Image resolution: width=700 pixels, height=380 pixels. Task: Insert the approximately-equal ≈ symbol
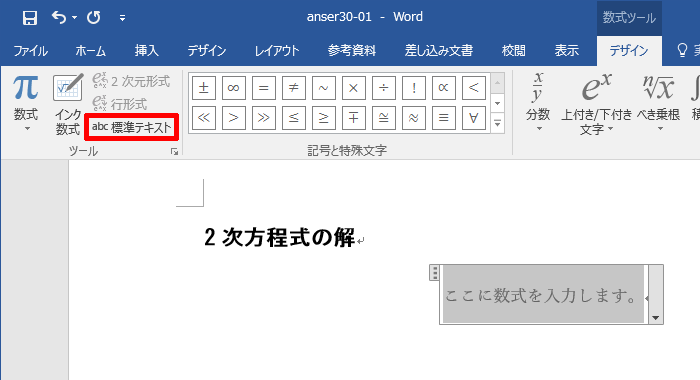414,118
